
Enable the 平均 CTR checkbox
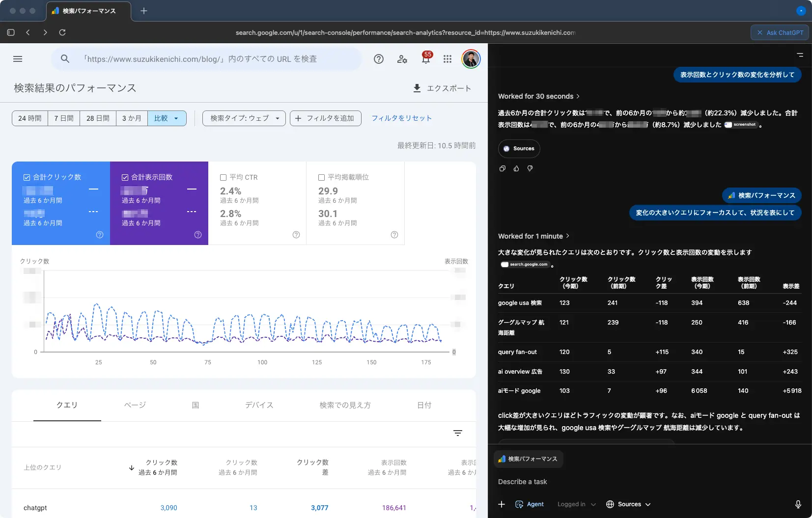click(224, 177)
